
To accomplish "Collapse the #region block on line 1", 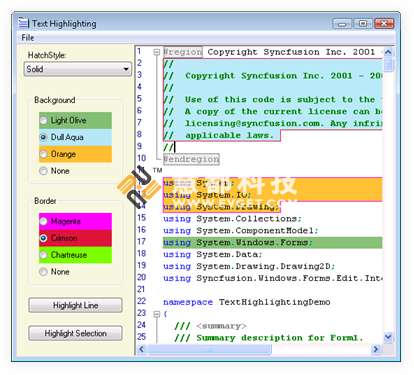I will click(156, 52).
